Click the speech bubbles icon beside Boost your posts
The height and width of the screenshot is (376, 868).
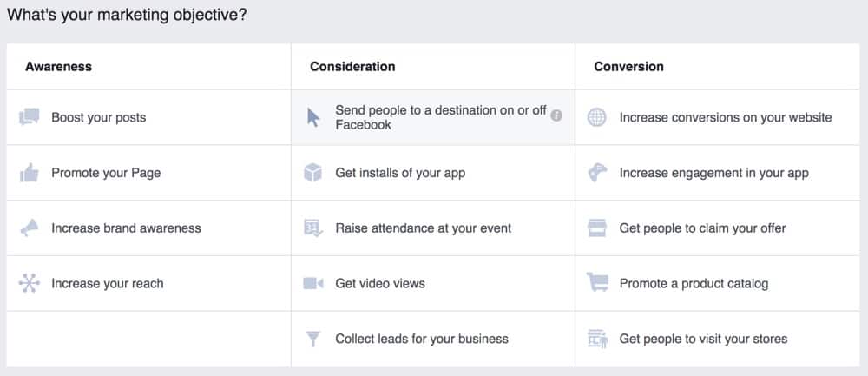[30, 117]
